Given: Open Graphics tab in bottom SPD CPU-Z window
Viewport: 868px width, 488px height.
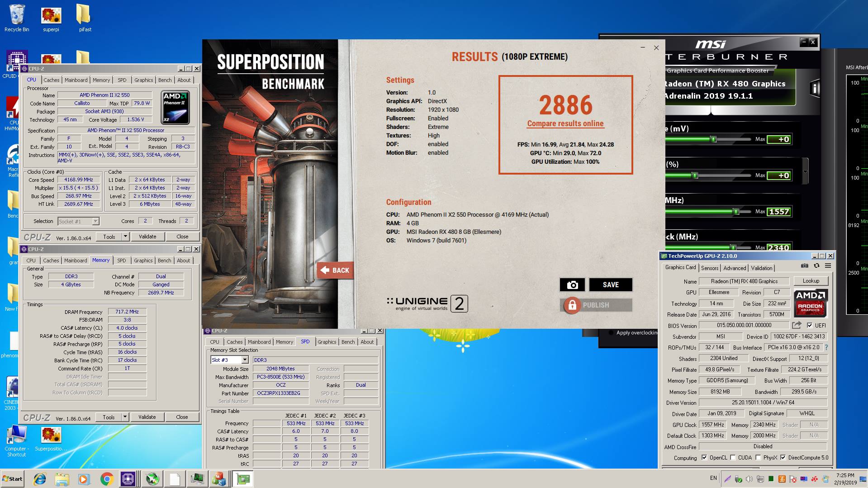Looking at the screenshot, I should 327,342.
